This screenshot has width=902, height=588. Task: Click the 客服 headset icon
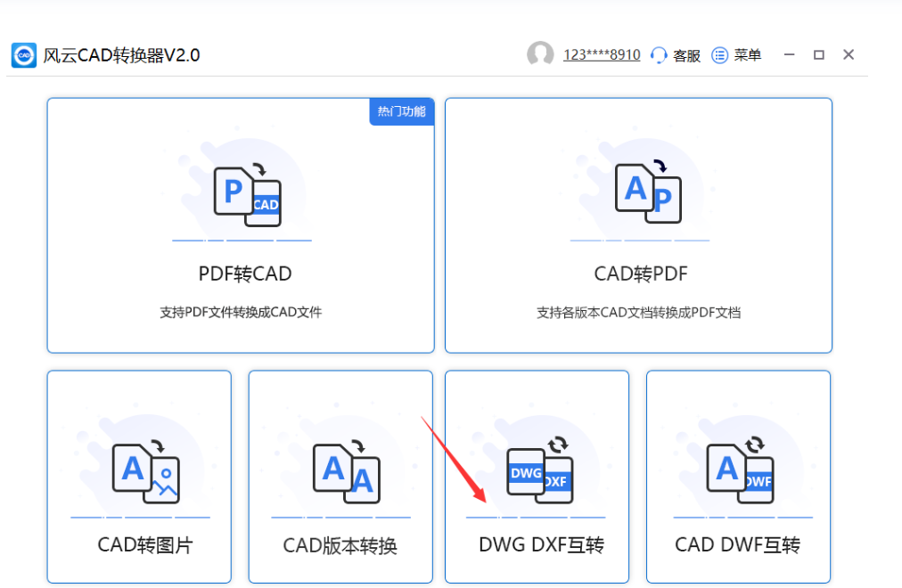point(659,55)
